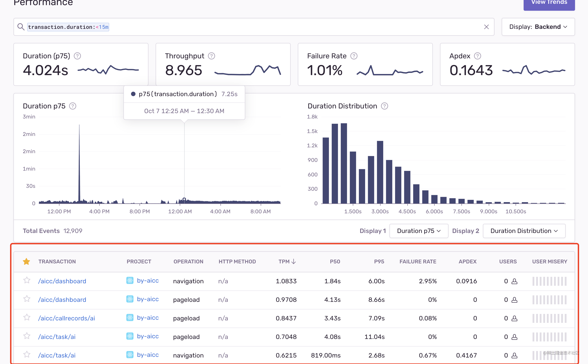Click the transaction.duration search field
Screen dimensions: 588x364
254,27
